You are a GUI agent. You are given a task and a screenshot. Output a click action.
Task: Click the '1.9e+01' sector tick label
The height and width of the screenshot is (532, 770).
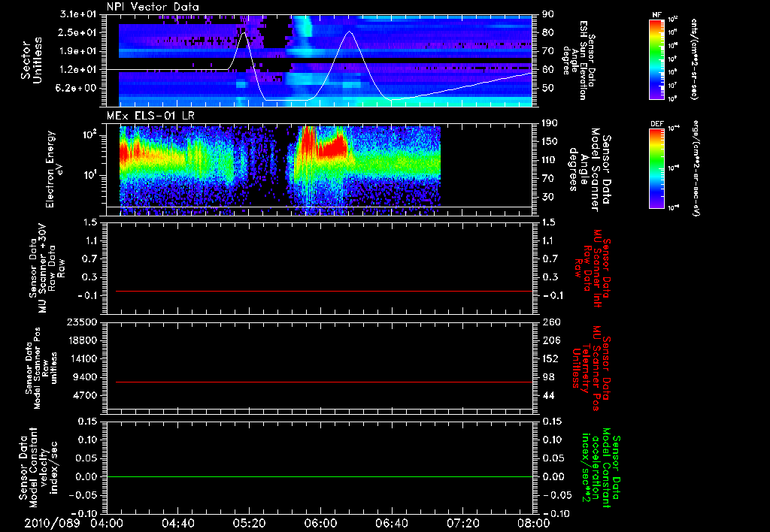[x=78, y=51]
